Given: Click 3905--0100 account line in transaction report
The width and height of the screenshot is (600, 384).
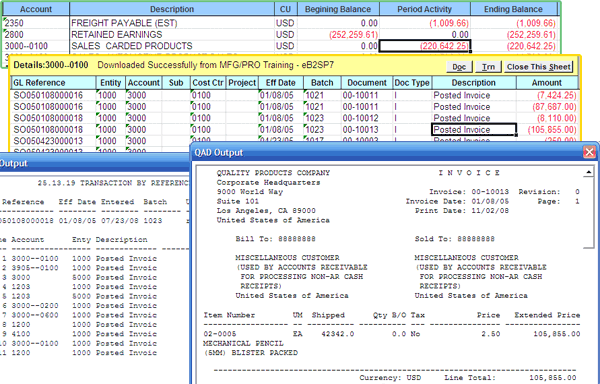Looking at the screenshot, I should [x=35, y=268].
